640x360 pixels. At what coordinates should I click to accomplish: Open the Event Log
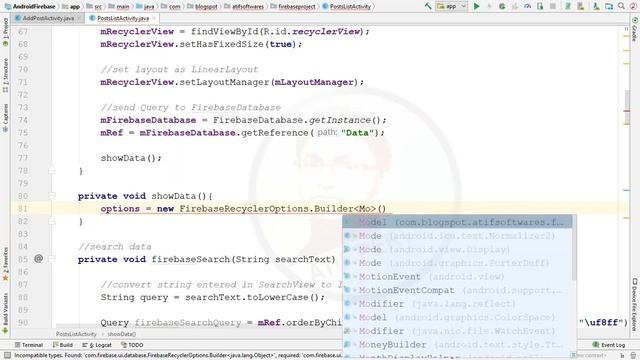pyautogui.click(x=609, y=345)
